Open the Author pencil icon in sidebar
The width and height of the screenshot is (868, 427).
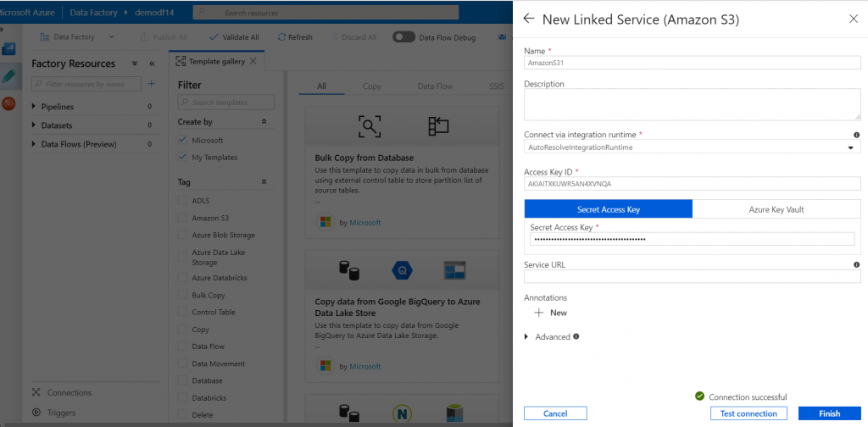pos(8,75)
